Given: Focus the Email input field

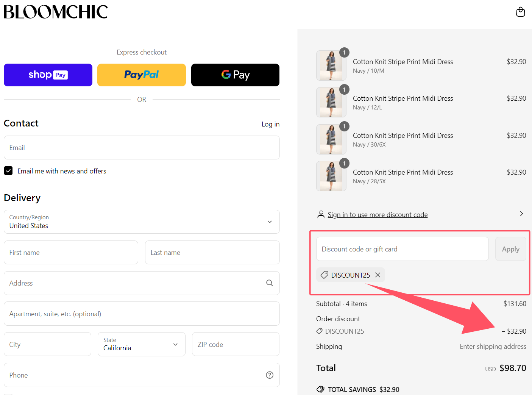Looking at the screenshot, I should click(142, 147).
